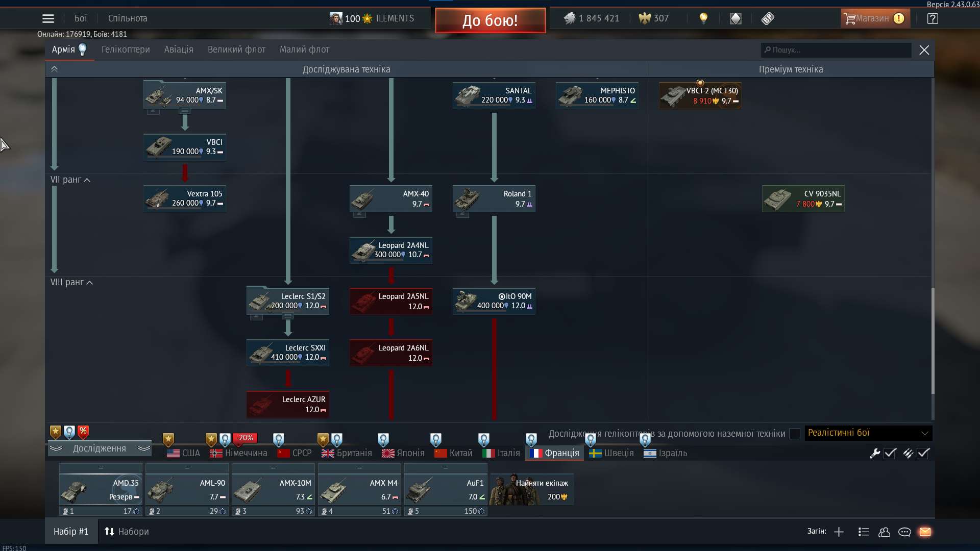Expand the AMX/SK group list icon

tap(185, 111)
